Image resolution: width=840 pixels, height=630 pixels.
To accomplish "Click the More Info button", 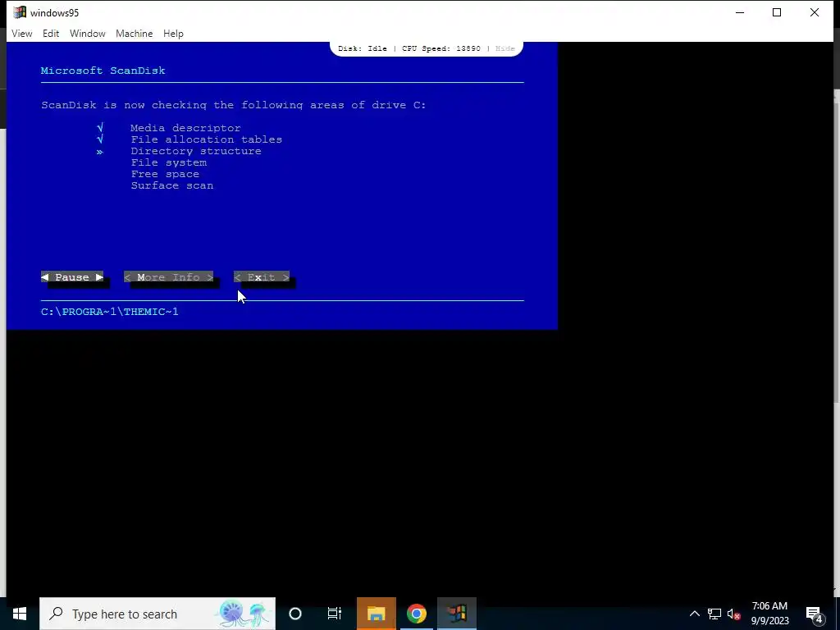I will pos(169,277).
